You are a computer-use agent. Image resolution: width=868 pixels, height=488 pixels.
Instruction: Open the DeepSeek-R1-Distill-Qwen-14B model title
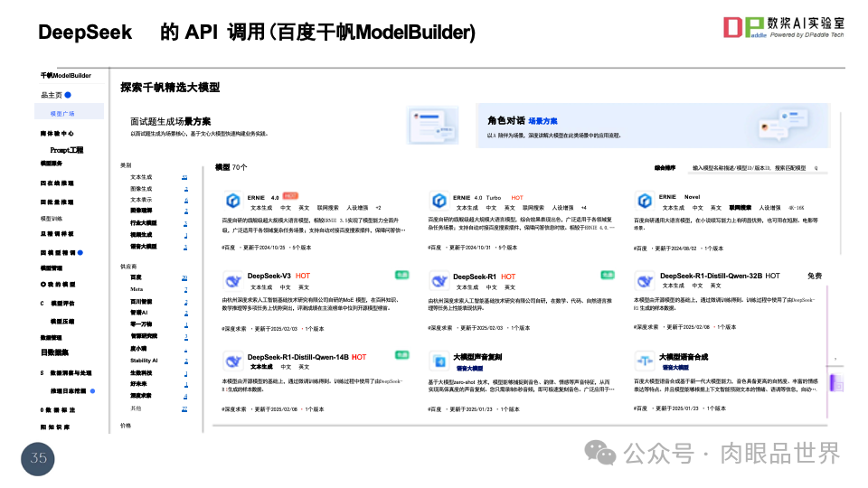click(x=297, y=358)
